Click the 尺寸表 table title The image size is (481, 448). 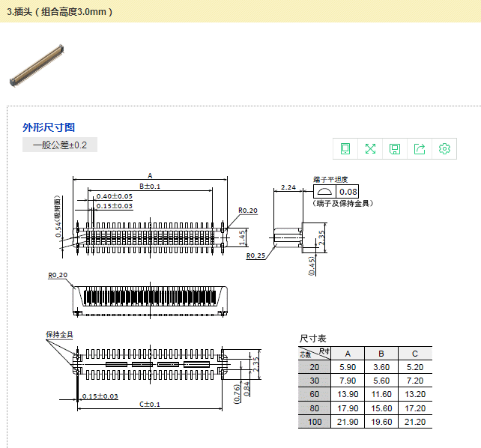tap(313, 339)
